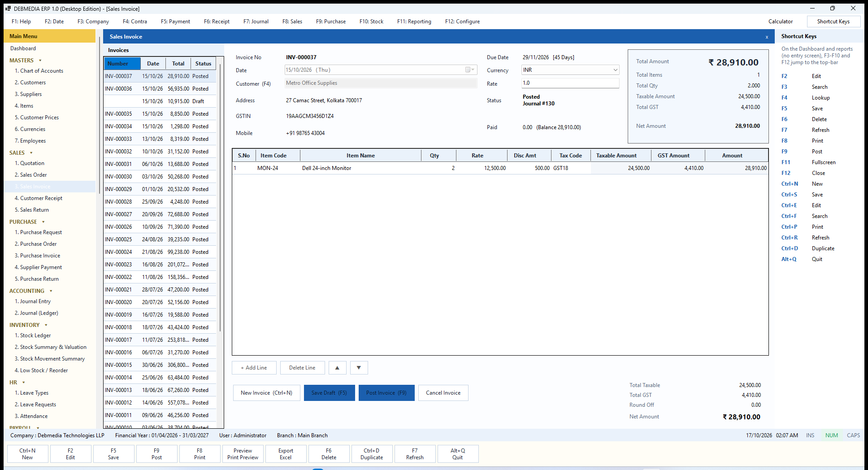Click the Cancel Invoice button
This screenshot has width=868, height=470.
pyautogui.click(x=443, y=393)
